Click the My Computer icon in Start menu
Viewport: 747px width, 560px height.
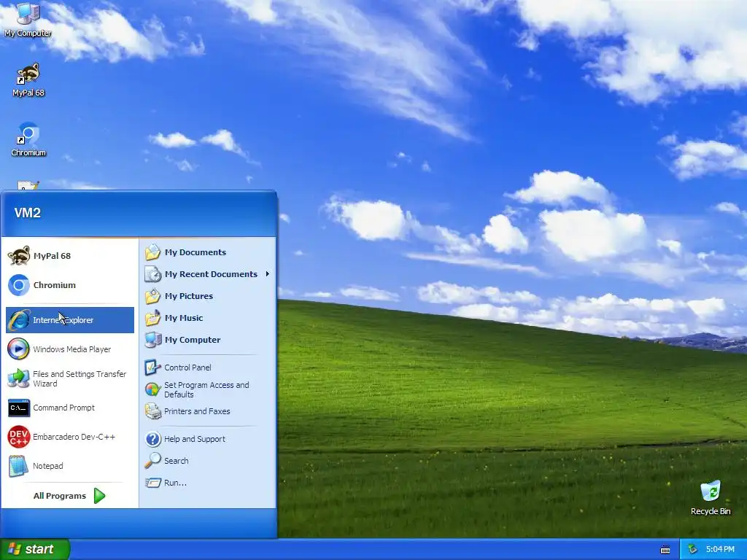coord(153,340)
